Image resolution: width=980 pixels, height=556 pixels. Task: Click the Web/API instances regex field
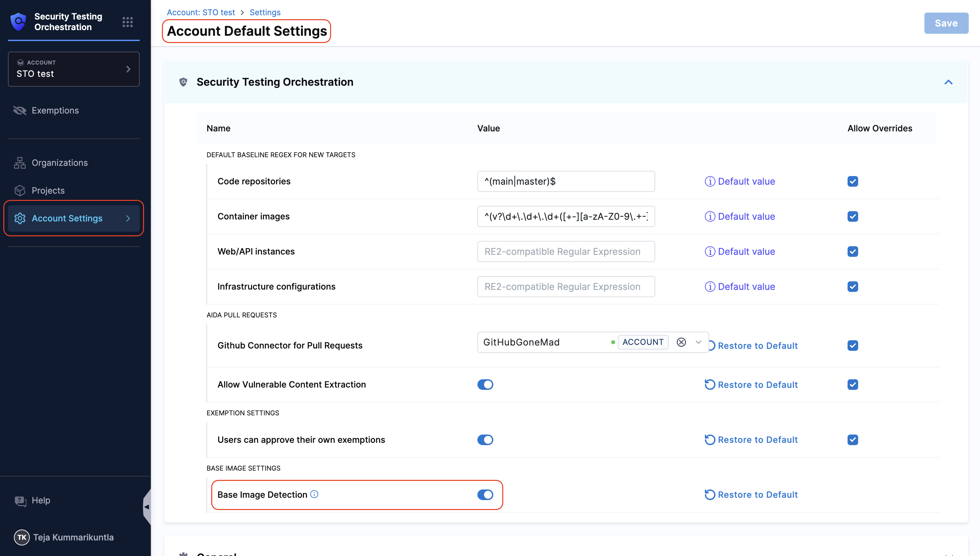click(x=565, y=252)
